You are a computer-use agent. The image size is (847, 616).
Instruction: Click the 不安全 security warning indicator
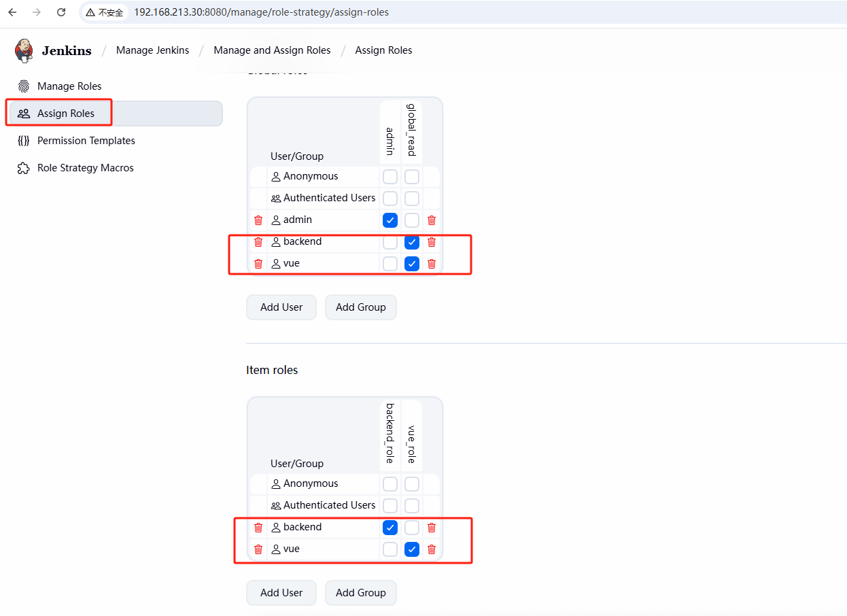click(105, 12)
